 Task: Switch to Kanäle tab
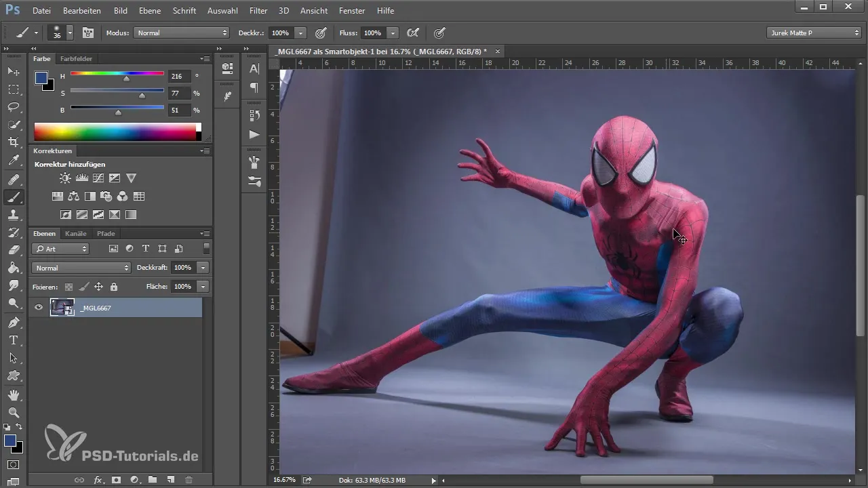(76, 234)
